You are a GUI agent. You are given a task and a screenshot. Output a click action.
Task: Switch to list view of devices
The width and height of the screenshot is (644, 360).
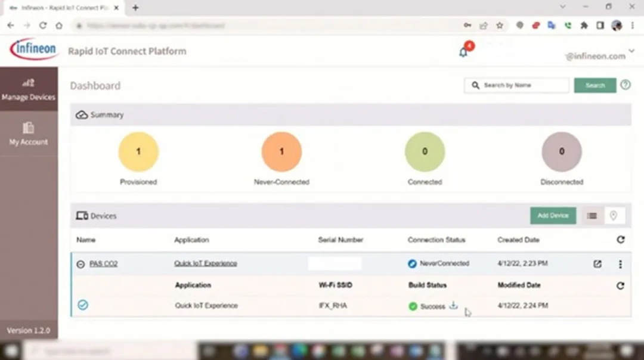tap(592, 216)
